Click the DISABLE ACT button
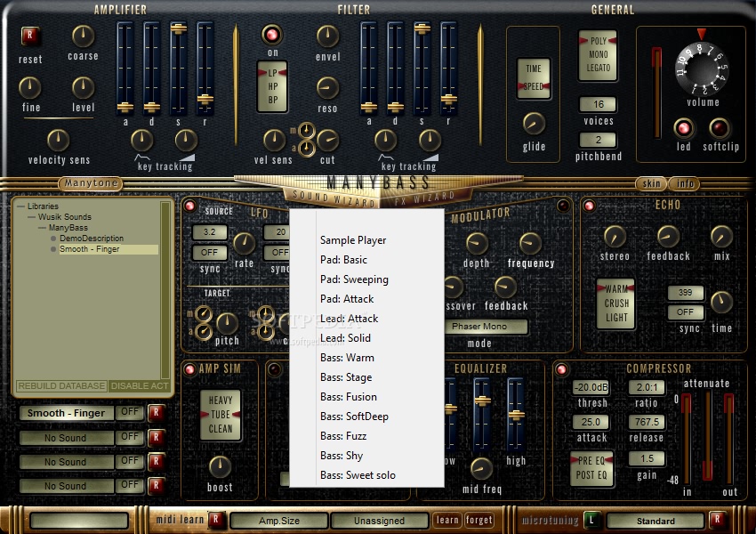Screen dimensions: 756x534 coord(140,386)
